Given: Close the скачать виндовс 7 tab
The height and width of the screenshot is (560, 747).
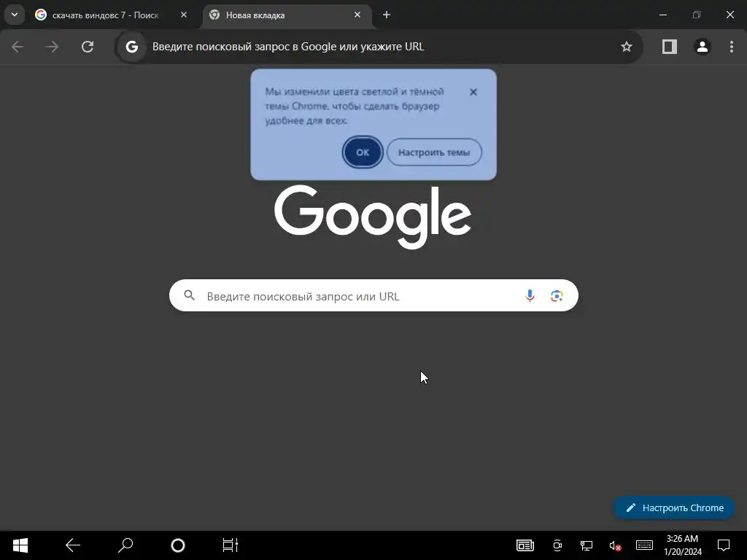Looking at the screenshot, I should coord(184,15).
